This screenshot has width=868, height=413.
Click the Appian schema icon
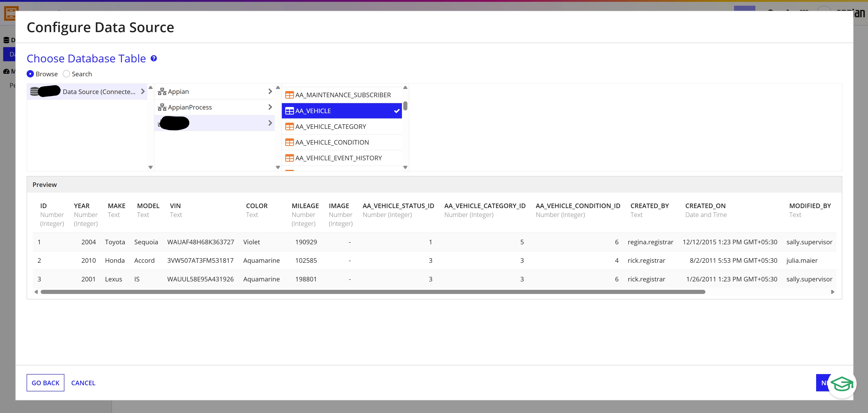coord(162,91)
